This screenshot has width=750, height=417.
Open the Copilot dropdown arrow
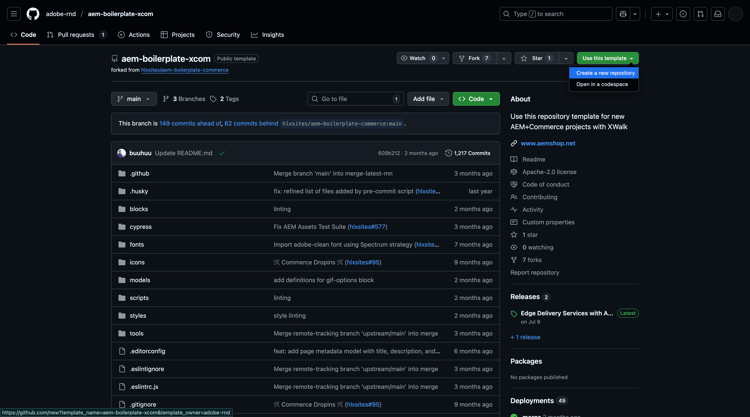coord(635,14)
